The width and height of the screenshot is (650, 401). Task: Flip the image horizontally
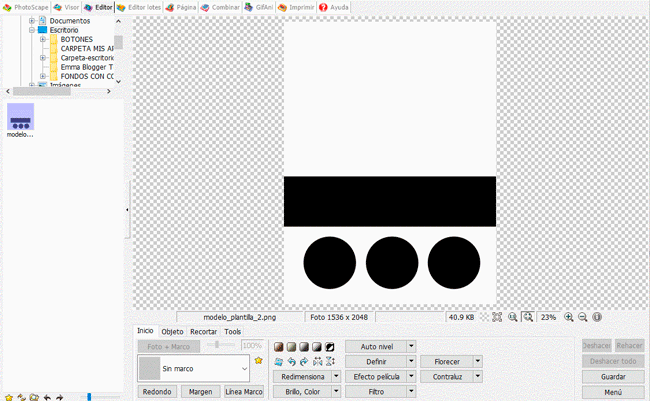click(x=318, y=362)
